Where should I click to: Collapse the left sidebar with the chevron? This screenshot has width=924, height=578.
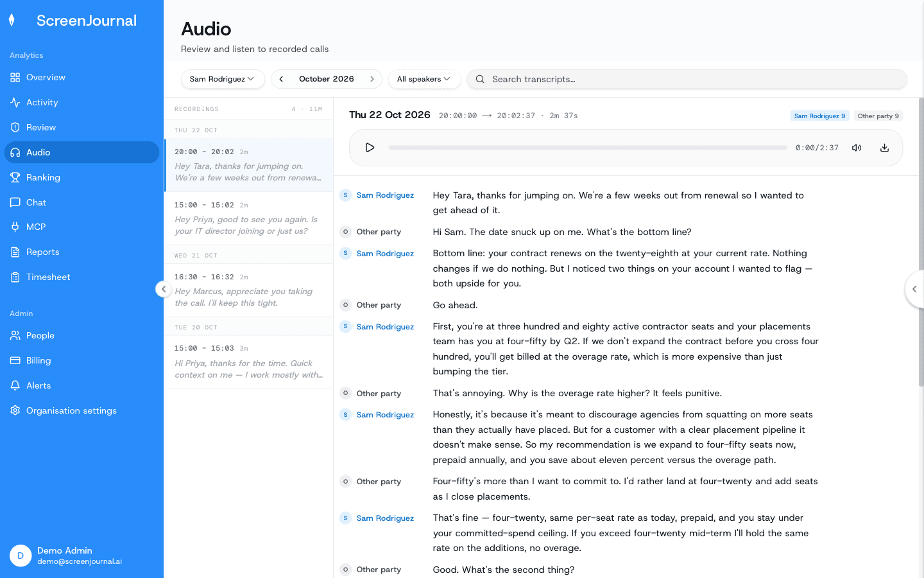(164, 289)
